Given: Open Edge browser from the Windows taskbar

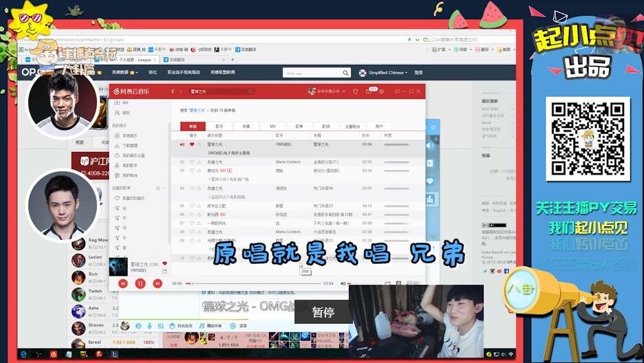Looking at the screenshot, I should click(x=24, y=353).
